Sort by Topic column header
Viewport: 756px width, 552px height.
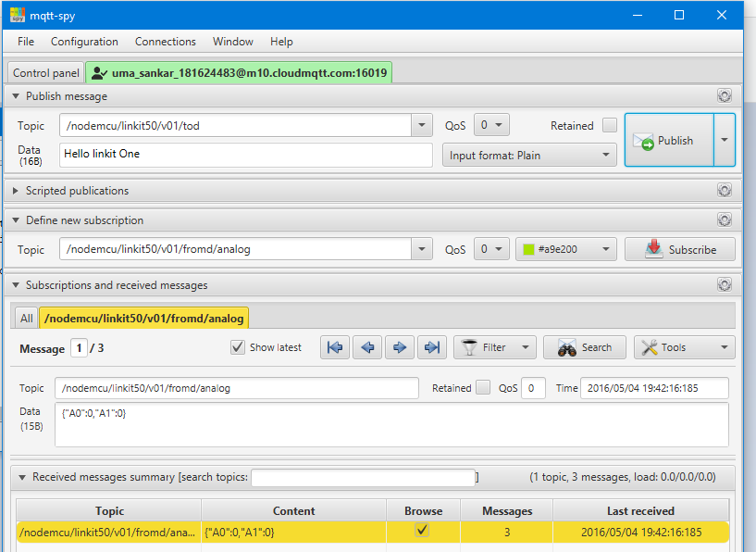(x=109, y=510)
